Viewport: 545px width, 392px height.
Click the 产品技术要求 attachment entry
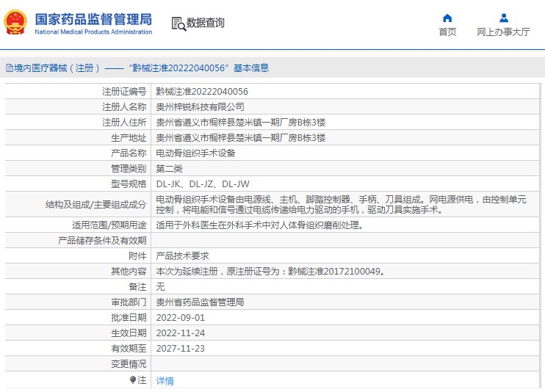182,256
